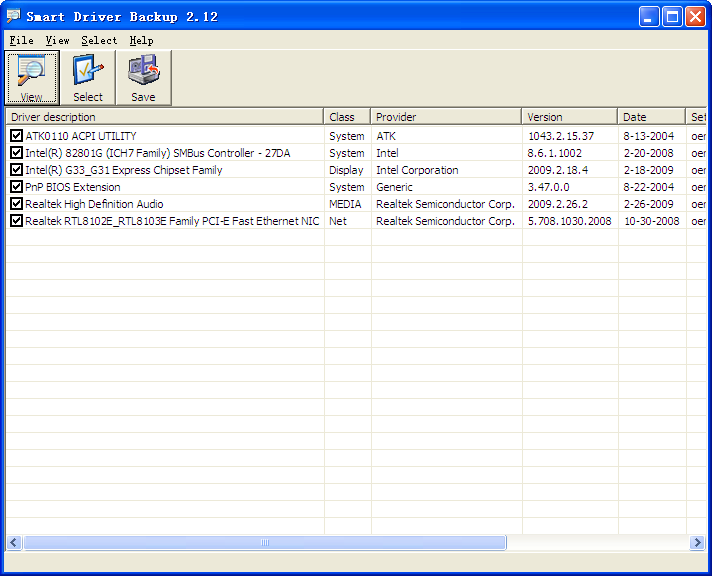Uncheck the PnP BIOS Extension driver checkbox
This screenshot has height=576, width=712.
pos(16,187)
